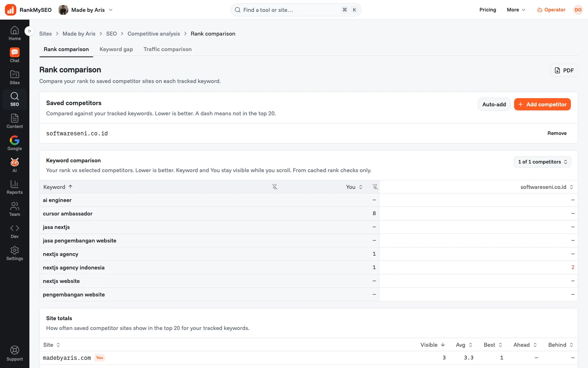This screenshot has width=588, height=368.
Task: Switch to the Keyword gap tab
Action: tap(116, 49)
